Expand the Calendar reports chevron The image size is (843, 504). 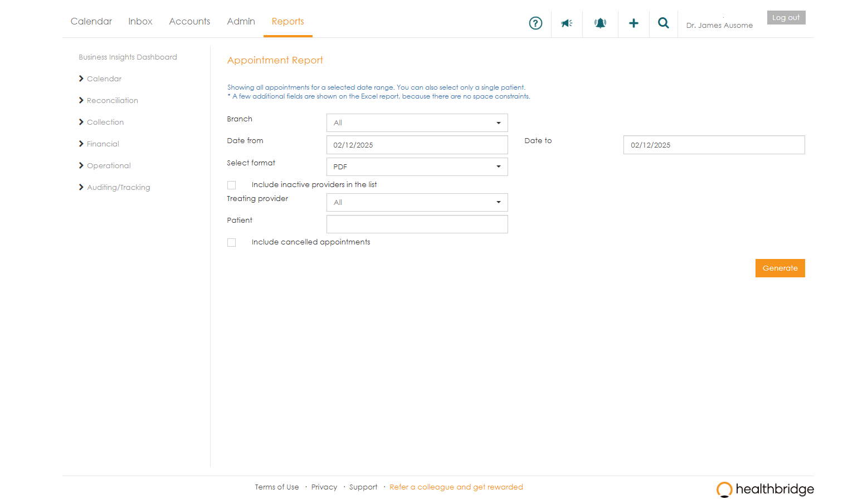click(81, 79)
